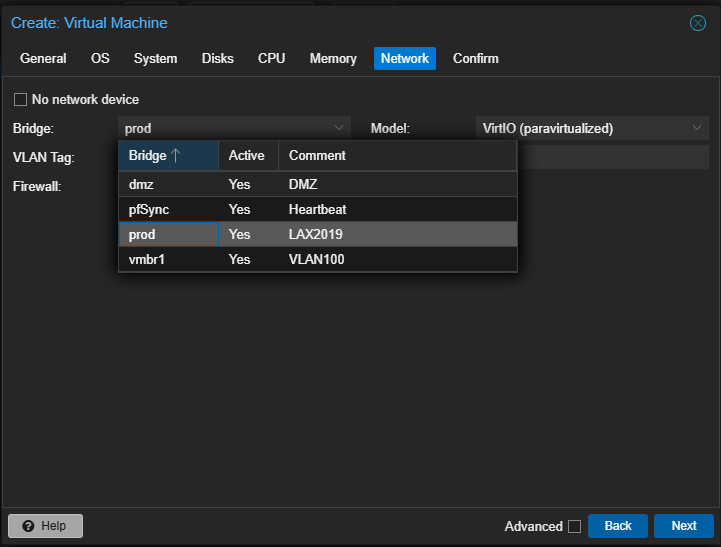Close the Create Virtual Machine dialog
Viewport: 721px width, 547px height.
pos(698,23)
